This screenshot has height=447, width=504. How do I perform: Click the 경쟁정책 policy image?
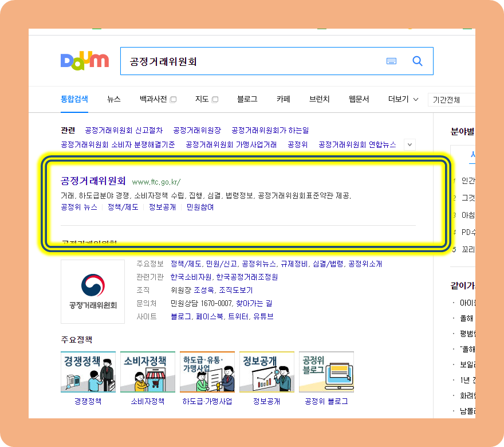pos(88,372)
